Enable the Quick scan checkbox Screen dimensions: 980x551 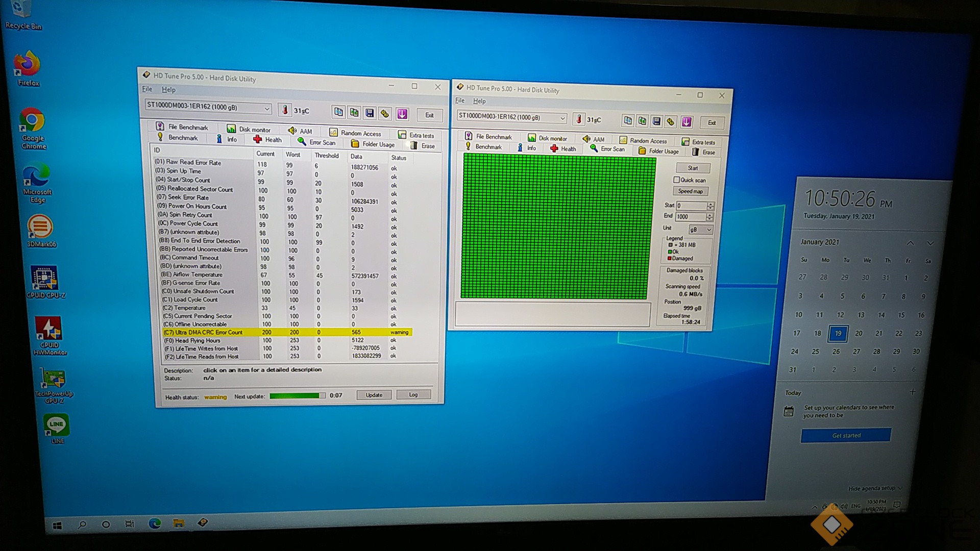click(x=677, y=180)
